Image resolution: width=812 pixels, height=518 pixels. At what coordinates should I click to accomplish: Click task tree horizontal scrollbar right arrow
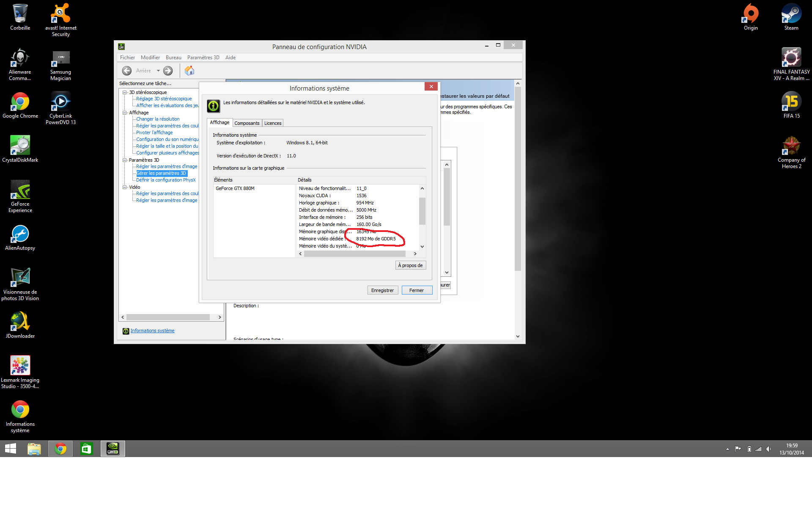(219, 317)
